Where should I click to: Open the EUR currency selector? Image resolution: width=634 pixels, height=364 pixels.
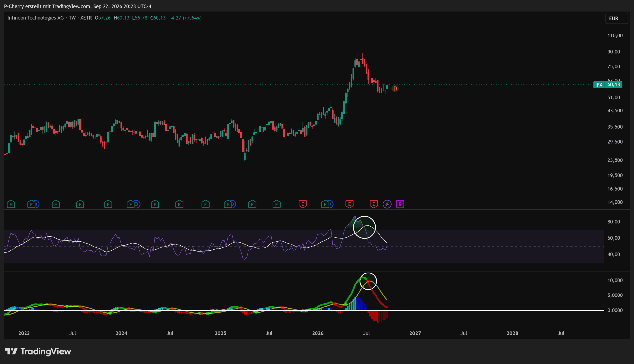[616, 18]
